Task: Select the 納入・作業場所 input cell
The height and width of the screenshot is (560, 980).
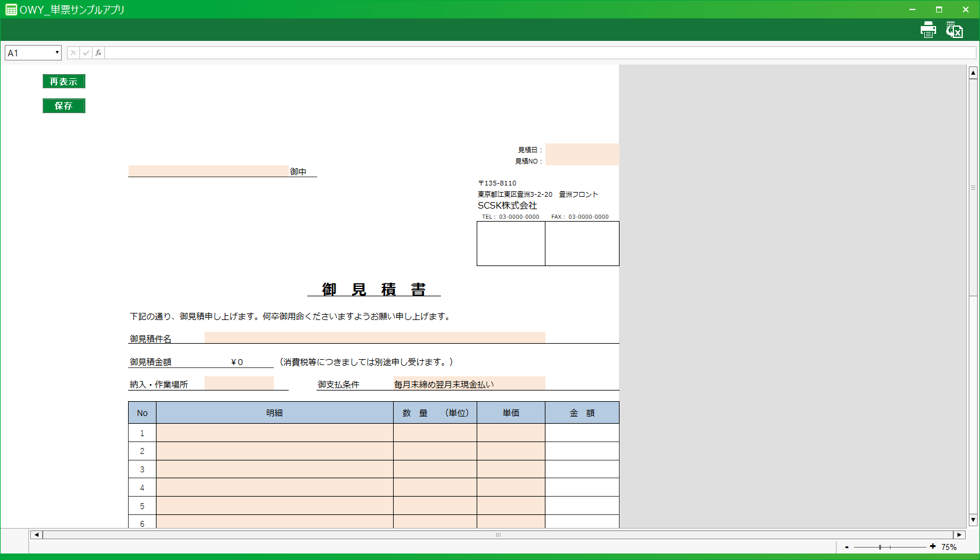Action: click(x=239, y=383)
